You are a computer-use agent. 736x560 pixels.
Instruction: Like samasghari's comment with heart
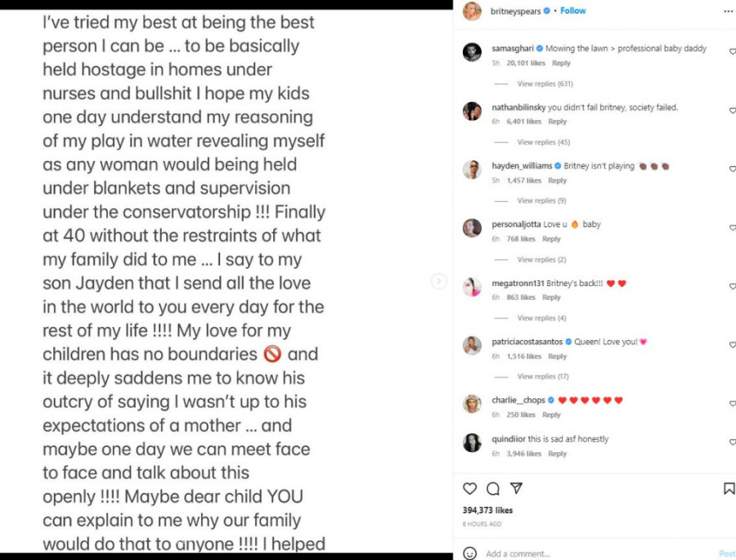click(x=732, y=52)
